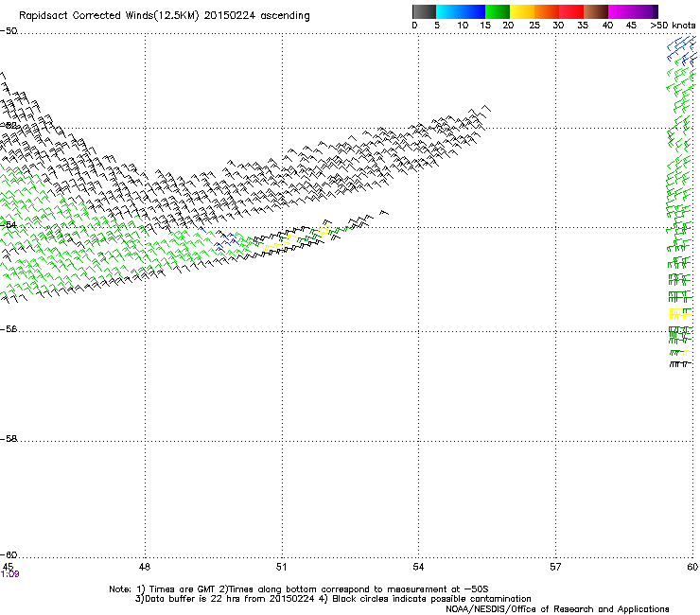Click the plot title 'Rapidscat Corrected Winds(12.5KM)'
This screenshot has height=615, width=700.
(109, 16)
